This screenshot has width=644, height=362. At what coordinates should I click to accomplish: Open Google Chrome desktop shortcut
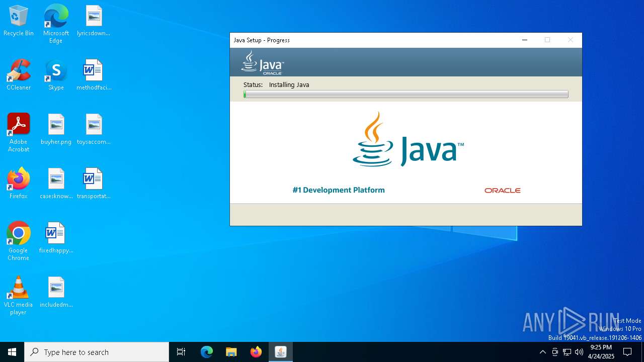pyautogui.click(x=19, y=241)
